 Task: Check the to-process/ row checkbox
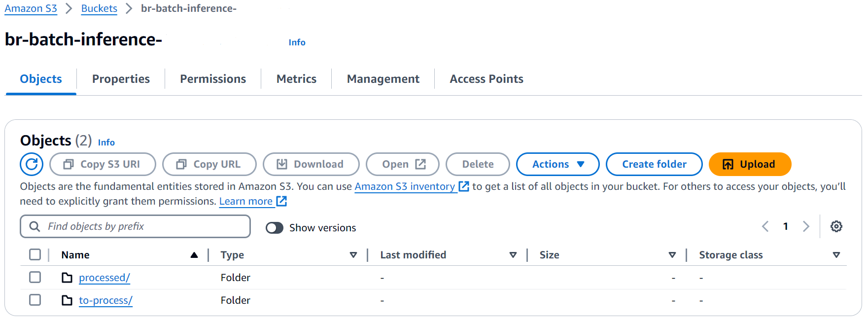35,300
